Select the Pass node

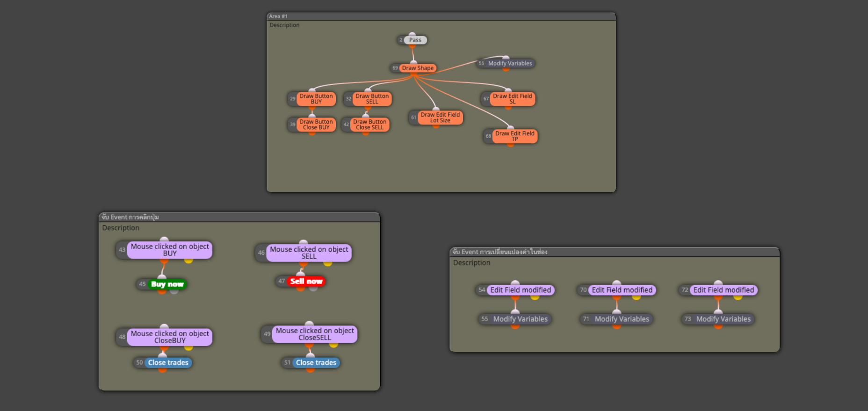coord(415,40)
